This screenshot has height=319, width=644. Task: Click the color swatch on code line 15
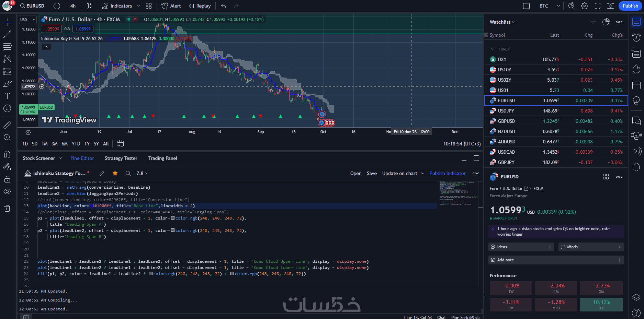click(173, 218)
